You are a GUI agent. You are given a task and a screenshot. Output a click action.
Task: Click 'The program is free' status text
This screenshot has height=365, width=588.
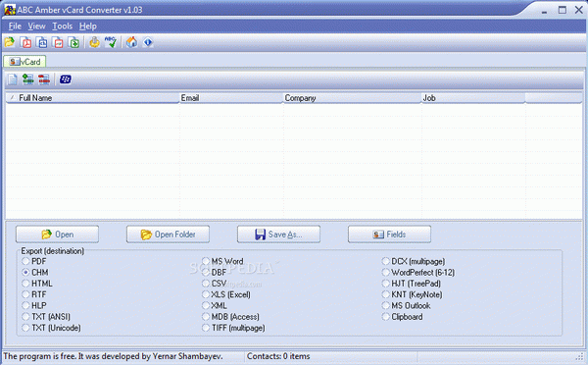113,356
